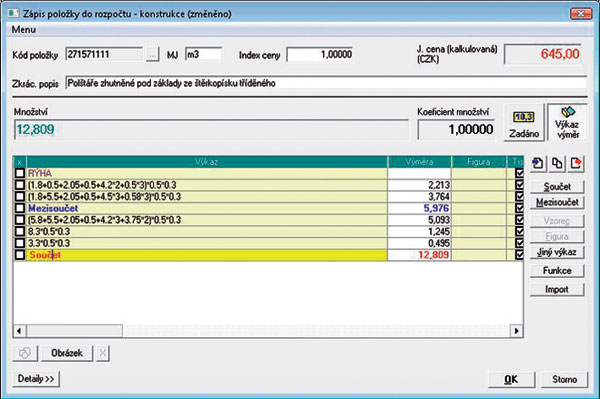
Task: Click the red Součet row label
Action: point(45,255)
